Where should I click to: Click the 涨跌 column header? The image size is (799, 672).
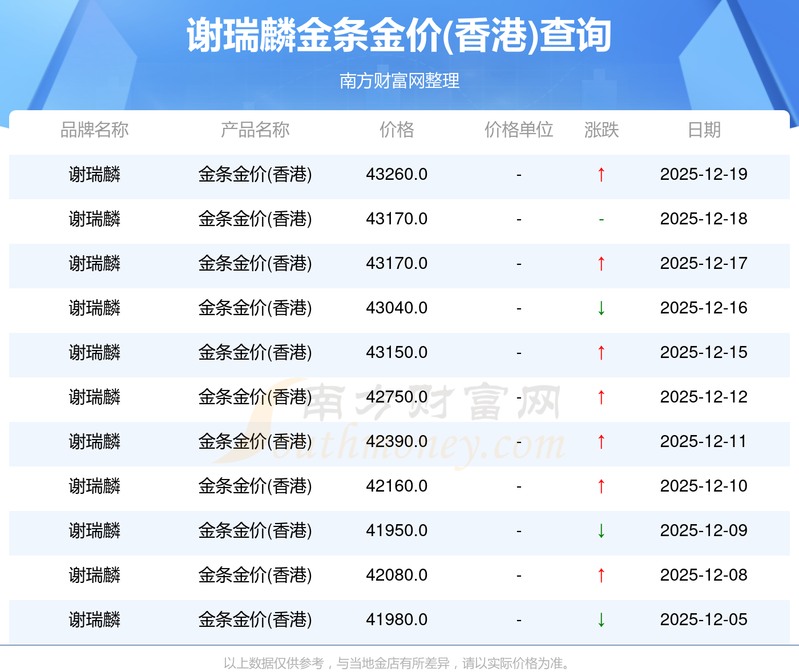602,130
